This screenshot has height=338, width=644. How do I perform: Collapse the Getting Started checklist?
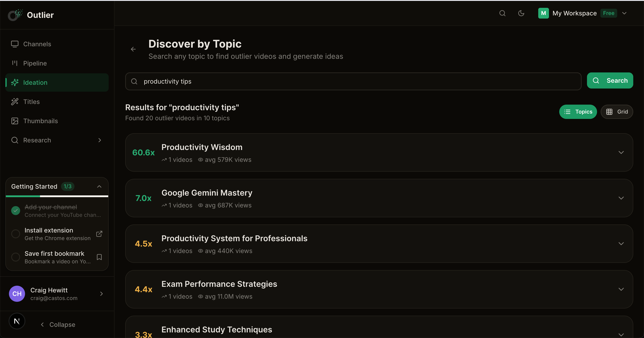(x=99, y=186)
